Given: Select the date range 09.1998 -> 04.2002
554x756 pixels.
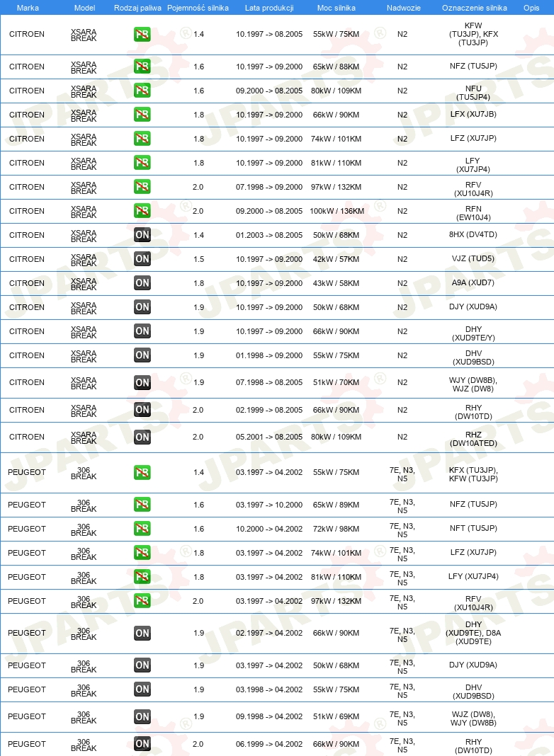Looking at the screenshot, I should tap(269, 716).
